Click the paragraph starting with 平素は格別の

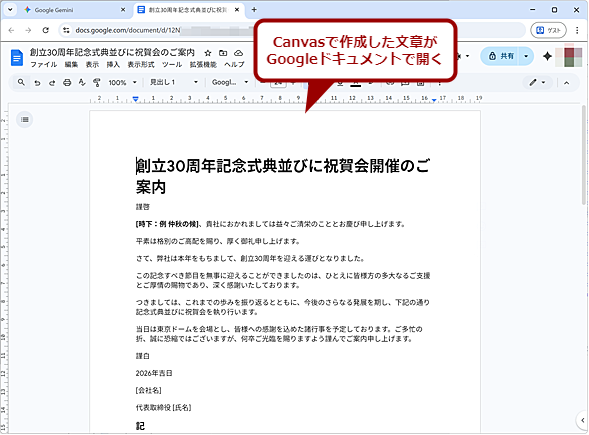[x=218, y=241]
